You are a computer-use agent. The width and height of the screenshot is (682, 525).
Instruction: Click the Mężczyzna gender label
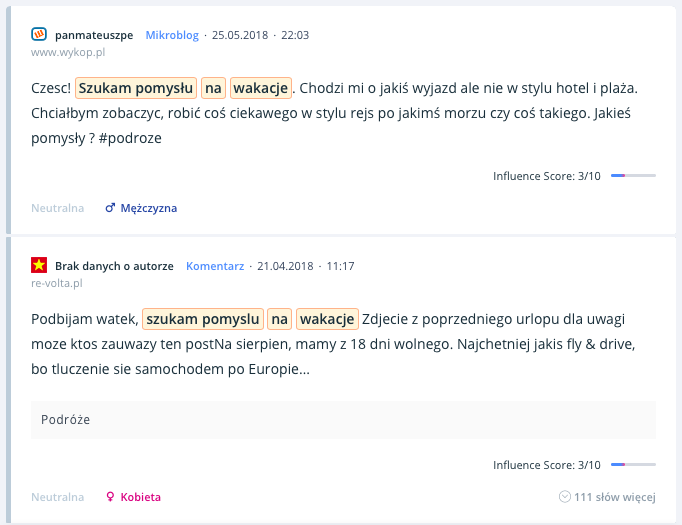(x=148, y=208)
